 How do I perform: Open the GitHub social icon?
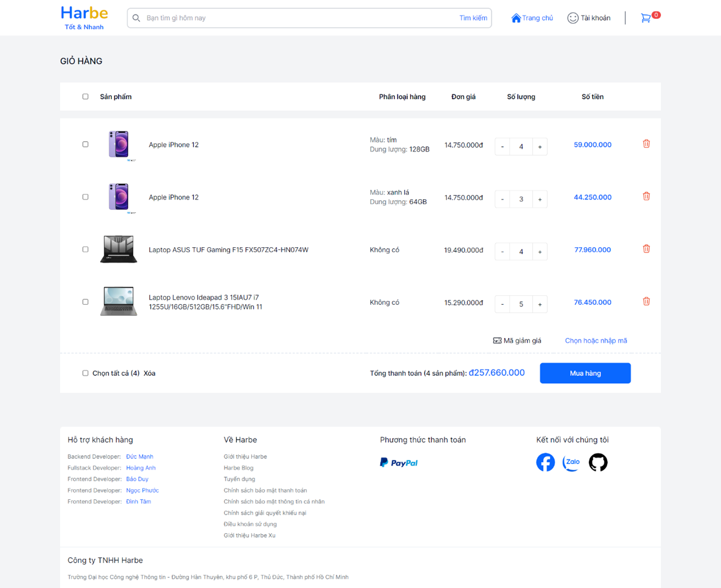point(598,462)
